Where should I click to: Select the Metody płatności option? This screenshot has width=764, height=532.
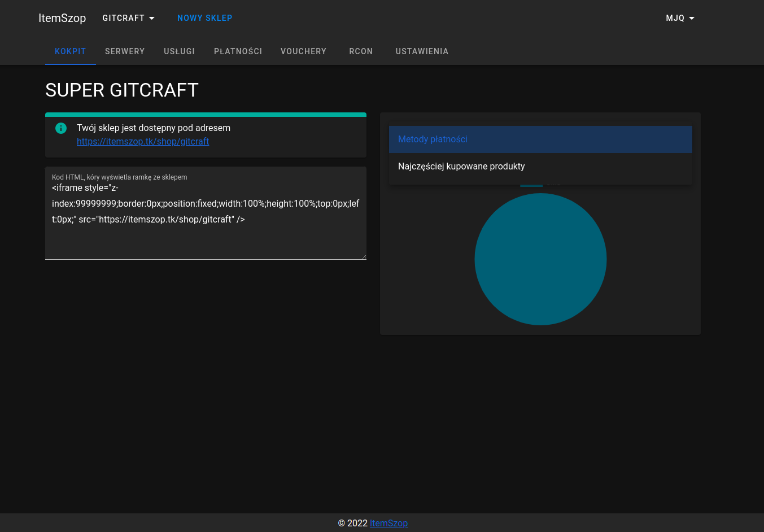click(x=540, y=139)
